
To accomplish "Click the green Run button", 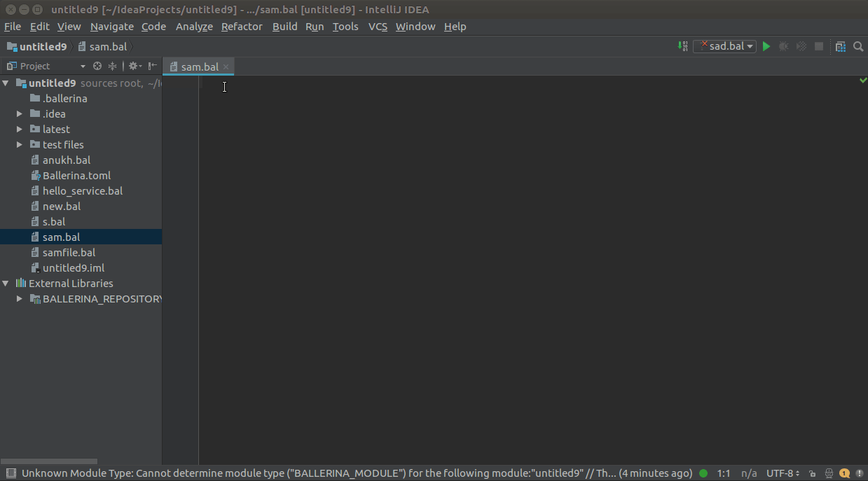I will click(766, 46).
